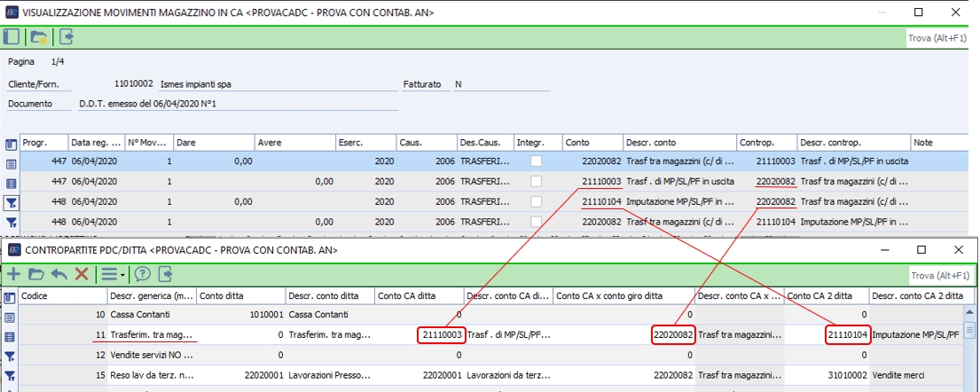
Task: Check Integr. box on conto 21110104 row
Action: point(537,201)
